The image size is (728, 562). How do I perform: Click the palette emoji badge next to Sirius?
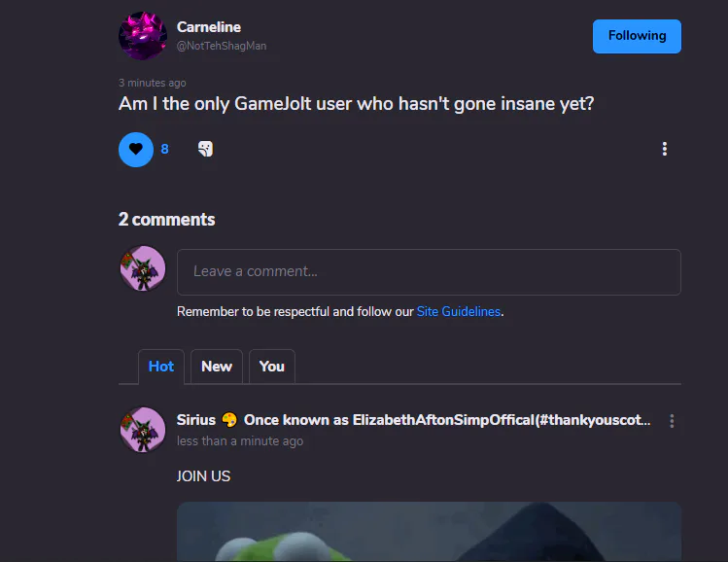point(229,420)
